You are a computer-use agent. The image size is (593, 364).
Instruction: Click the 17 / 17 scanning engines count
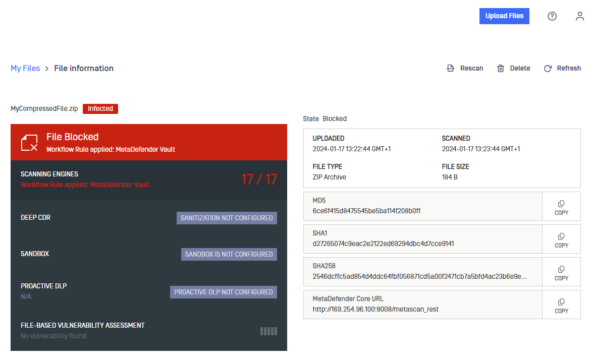point(259,179)
